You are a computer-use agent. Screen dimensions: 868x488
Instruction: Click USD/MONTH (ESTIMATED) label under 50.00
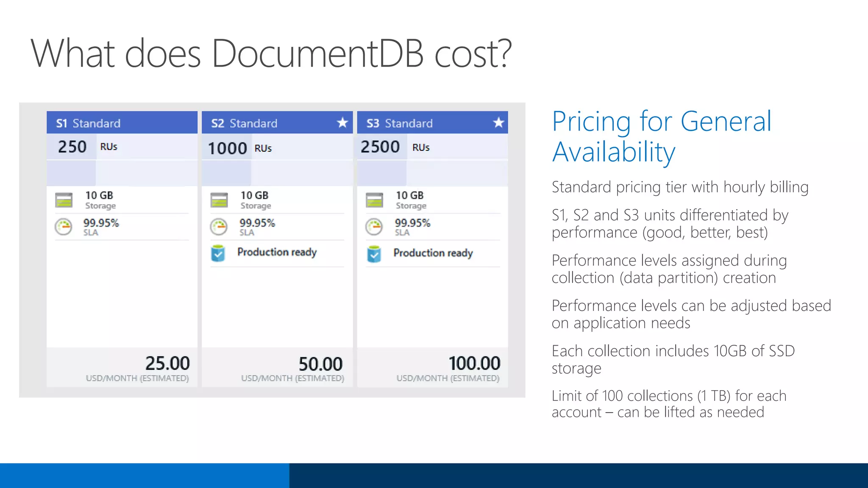coord(292,378)
